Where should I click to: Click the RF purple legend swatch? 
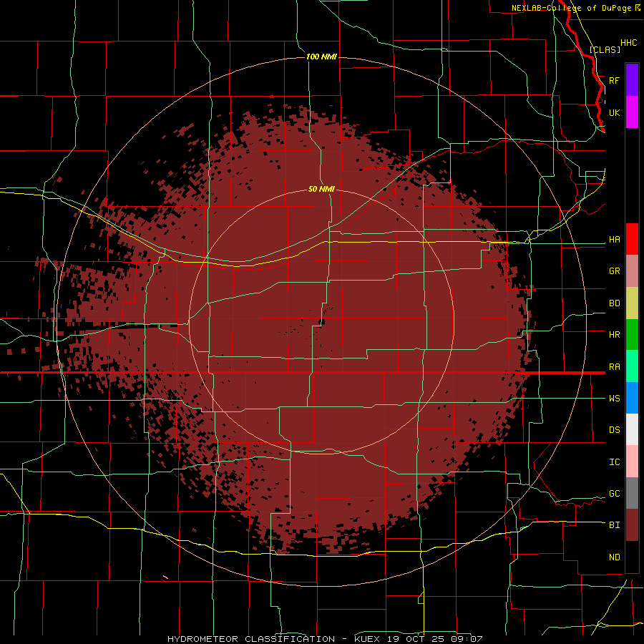pyautogui.click(x=632, y=80)
